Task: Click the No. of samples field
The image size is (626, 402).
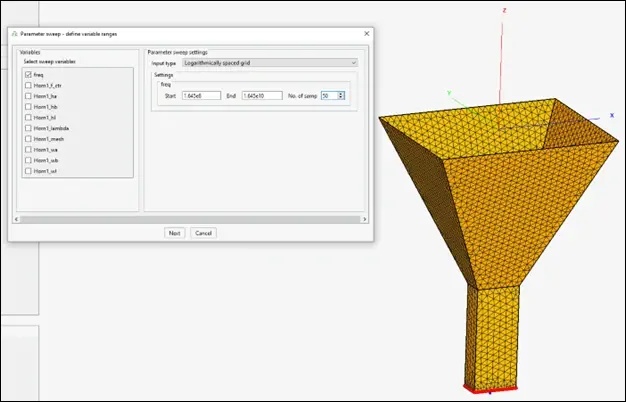Action: pos(331,95)
